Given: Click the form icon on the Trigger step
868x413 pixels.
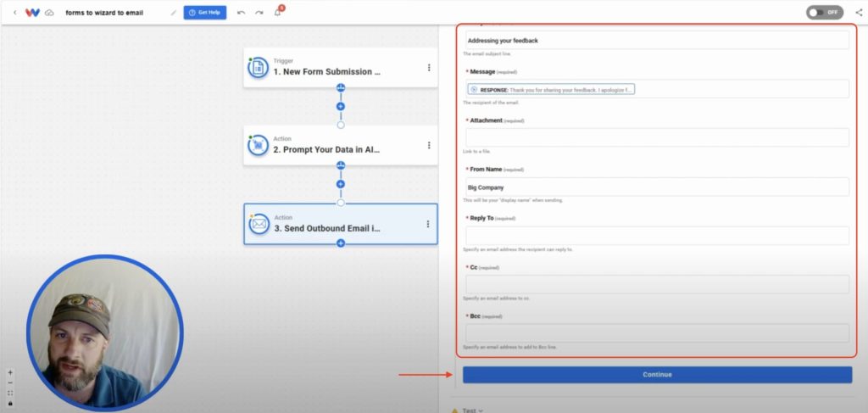Looking at the screenshot, I should 258,68.
